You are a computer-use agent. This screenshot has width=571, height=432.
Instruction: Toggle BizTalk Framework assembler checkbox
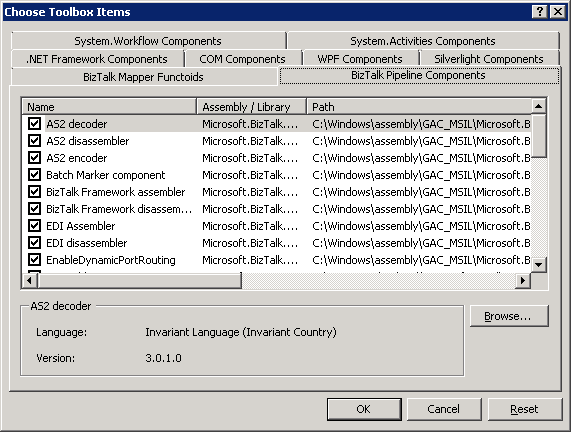[x=35, y=192]
